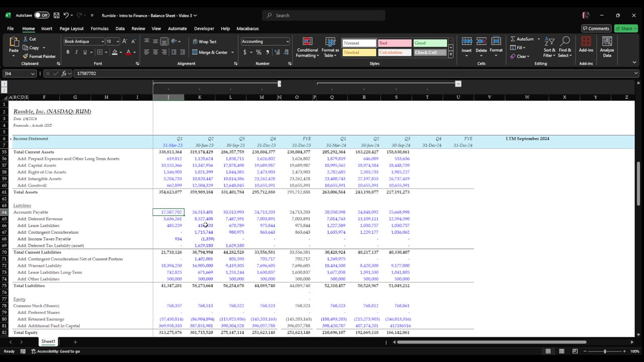This screenshot has height=362, width=644.
Task: Click Accessibility: Good to go status
Action: 55,351
